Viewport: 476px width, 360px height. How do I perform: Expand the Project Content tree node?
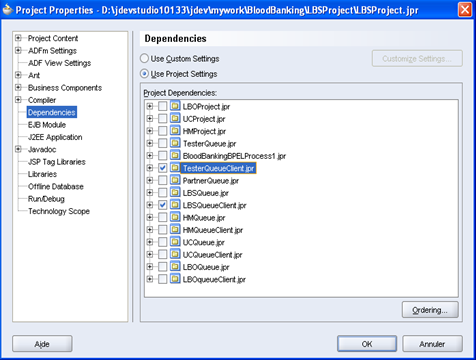tap(18, 38)
